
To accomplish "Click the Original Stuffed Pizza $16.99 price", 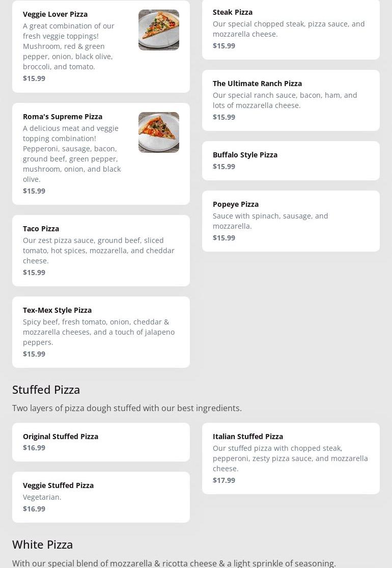I will point(34,448).
